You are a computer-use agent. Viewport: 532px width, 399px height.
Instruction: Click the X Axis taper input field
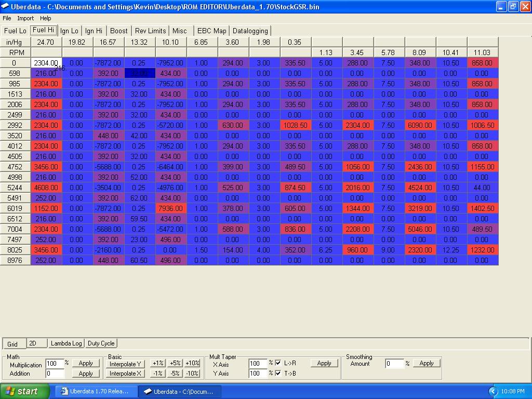(258, 364)
